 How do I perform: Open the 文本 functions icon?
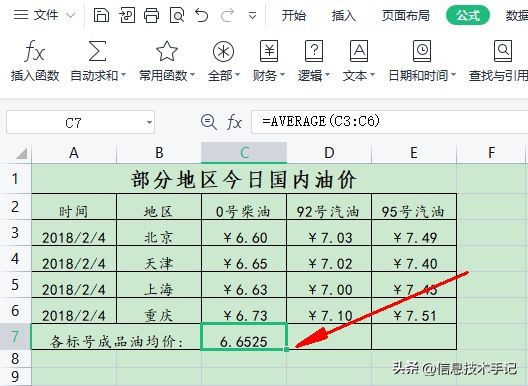[x=359, y=51]
